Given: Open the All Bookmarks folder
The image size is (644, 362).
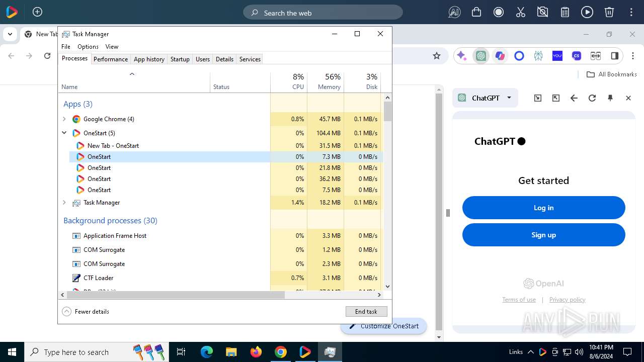Looking at the screenshot, I should point(612,74).
